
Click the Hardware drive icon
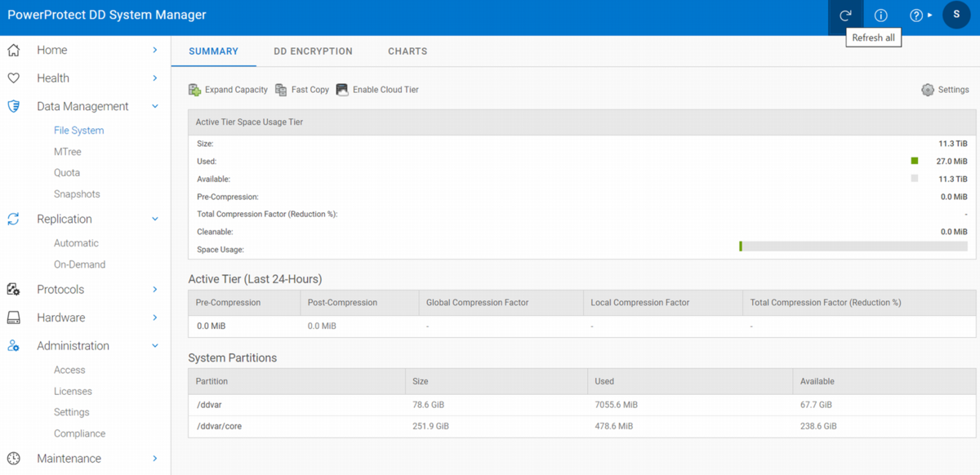coord(14,317)
